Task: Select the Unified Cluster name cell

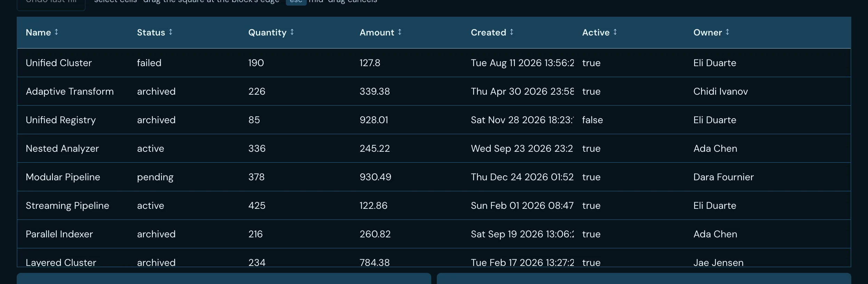Action: [x=73, y=63]
